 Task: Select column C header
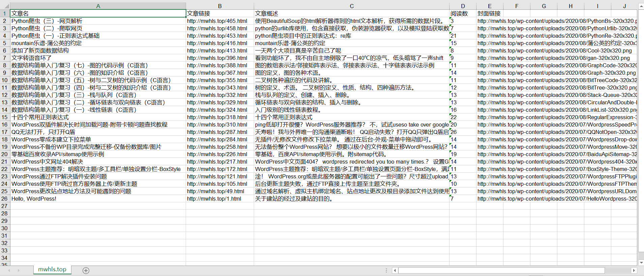coord(351,6)
